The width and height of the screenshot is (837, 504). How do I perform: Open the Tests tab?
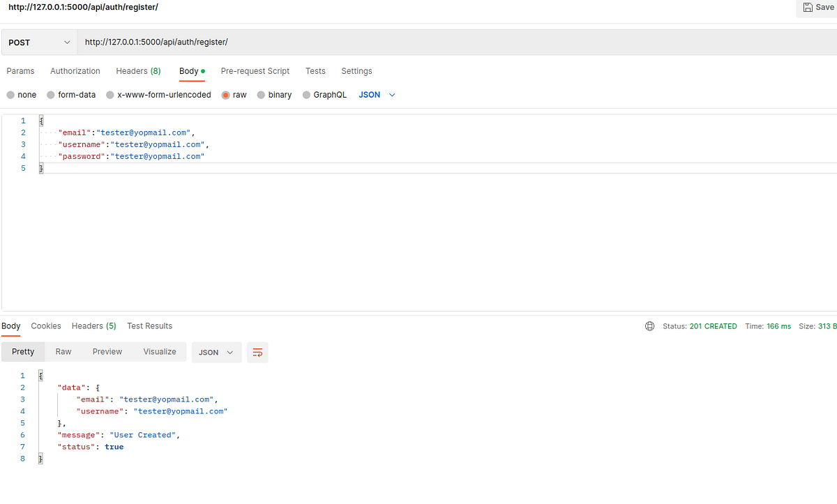click(x=315, y=70)
